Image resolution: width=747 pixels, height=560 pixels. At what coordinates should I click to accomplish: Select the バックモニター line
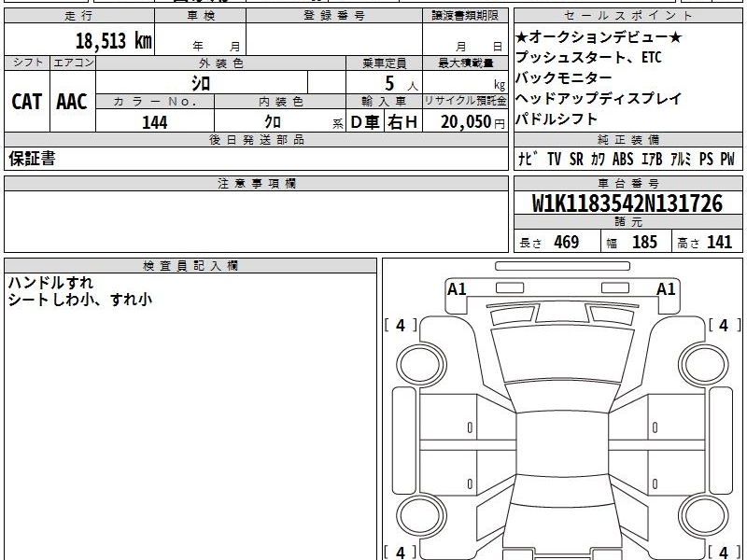pyautogui.click(x=564, y=78)
